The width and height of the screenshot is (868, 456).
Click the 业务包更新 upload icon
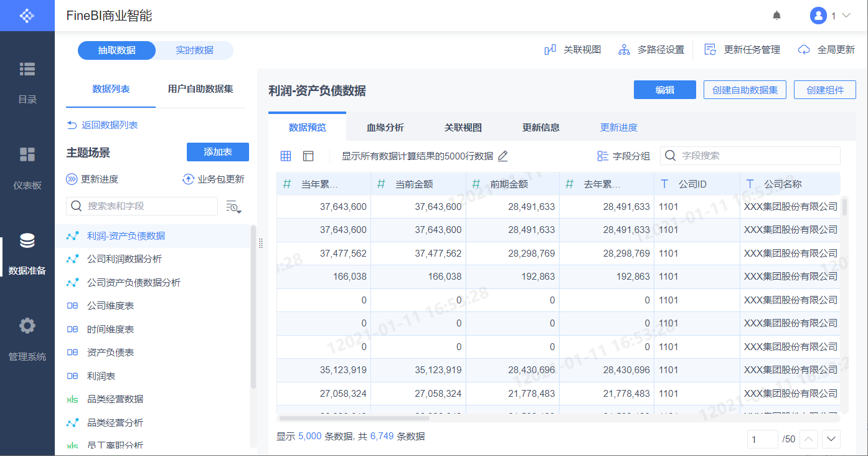[187, 179]
